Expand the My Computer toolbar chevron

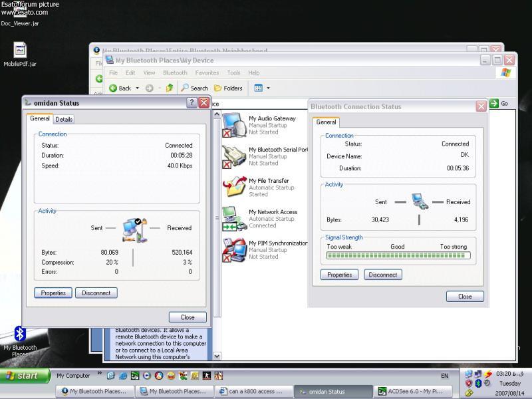(99, 374)
